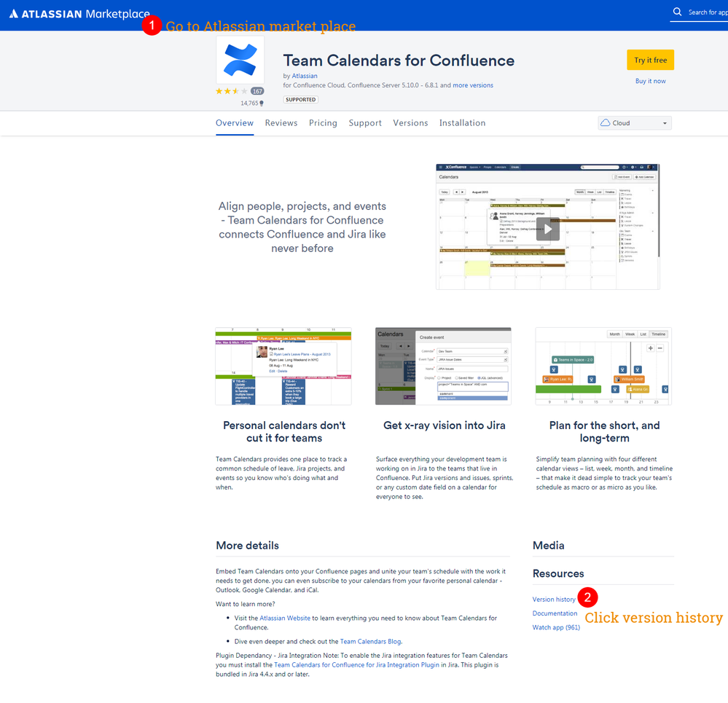728x703 pixels.
Task: Click the Confluence app logo
Action: point(240,60)
